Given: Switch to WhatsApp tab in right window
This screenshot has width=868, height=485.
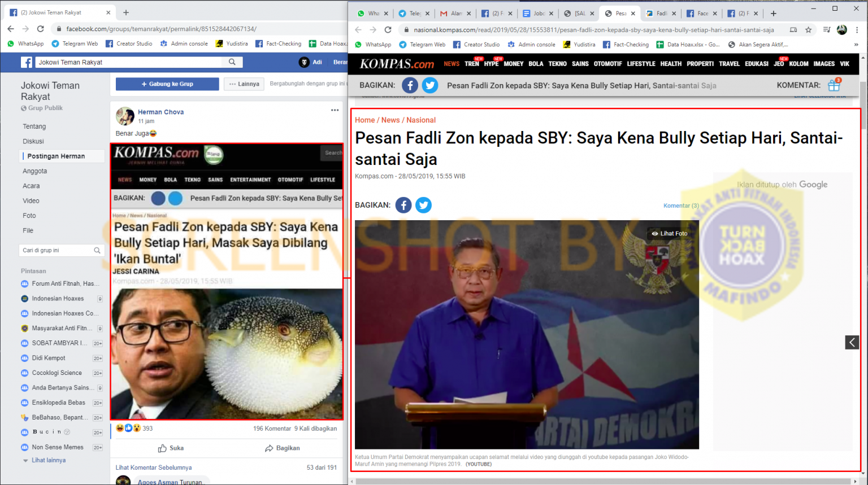Looking at the screenshot, I should click(x=372, y=14).
